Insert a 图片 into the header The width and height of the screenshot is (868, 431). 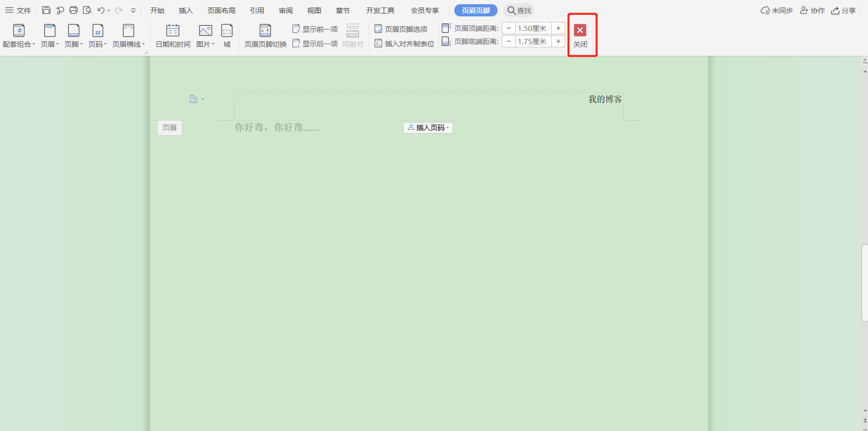click(x=205, y=35)
